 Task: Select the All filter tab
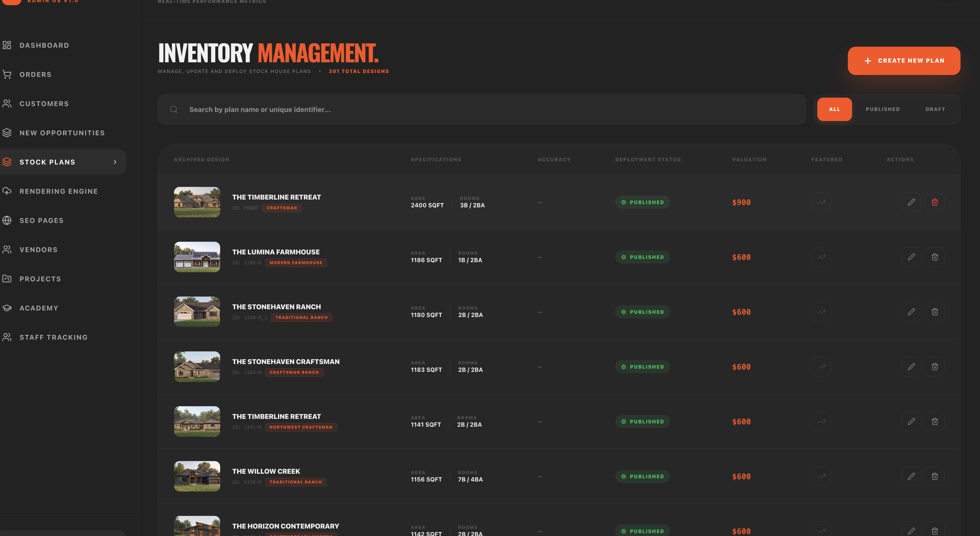click(834, 109)
